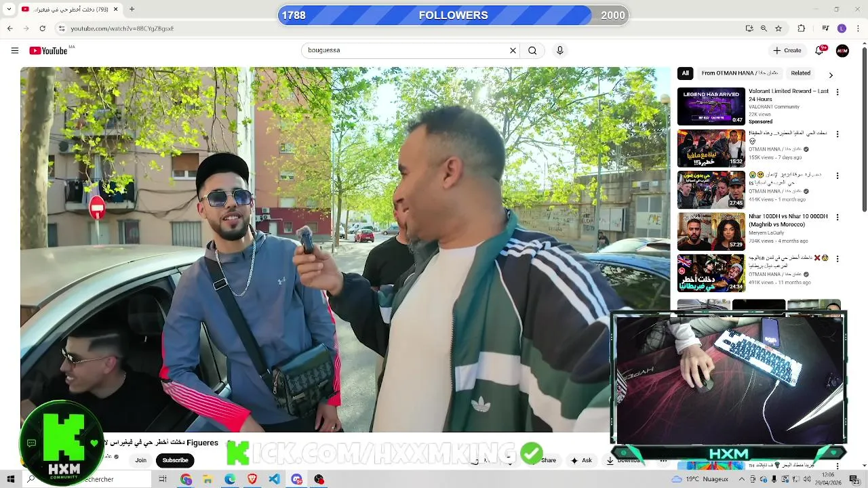Open the YouTube hamburger guide menu
The height and width of the screenshot is (488, 868).
(14, 50)
